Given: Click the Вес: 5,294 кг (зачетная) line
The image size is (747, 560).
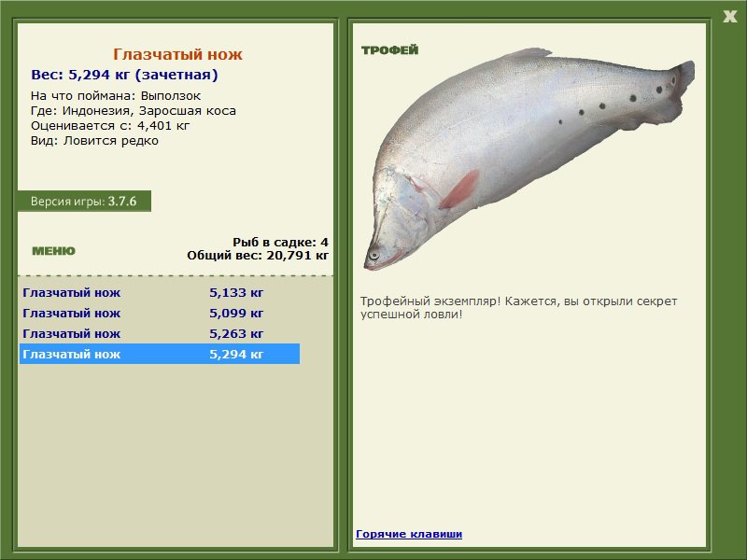Looking at the screenshot, I should tap(124, 75).
